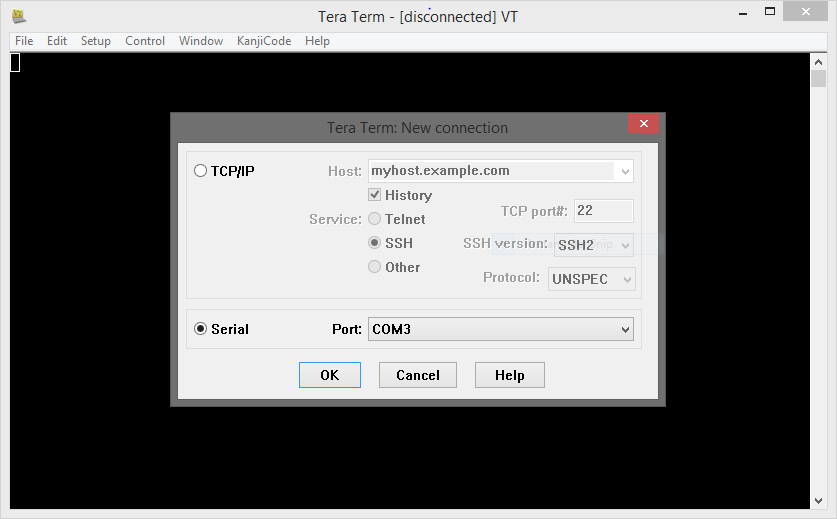This screenshot has height=519, width=837.
Task: Toggle the History checkbox
Action: (374, 195)
